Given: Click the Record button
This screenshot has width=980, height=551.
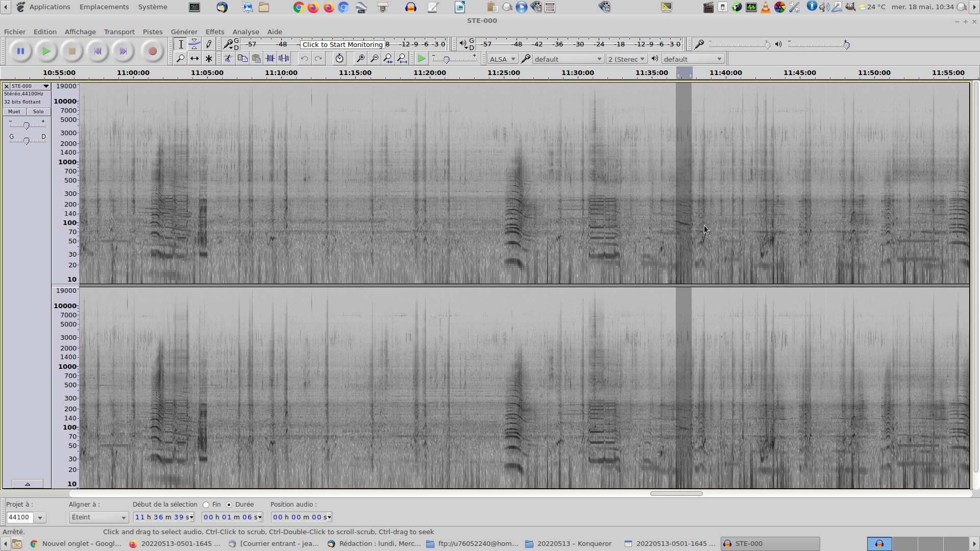Looking at the screenshot, I should click(x=152, y=51).
